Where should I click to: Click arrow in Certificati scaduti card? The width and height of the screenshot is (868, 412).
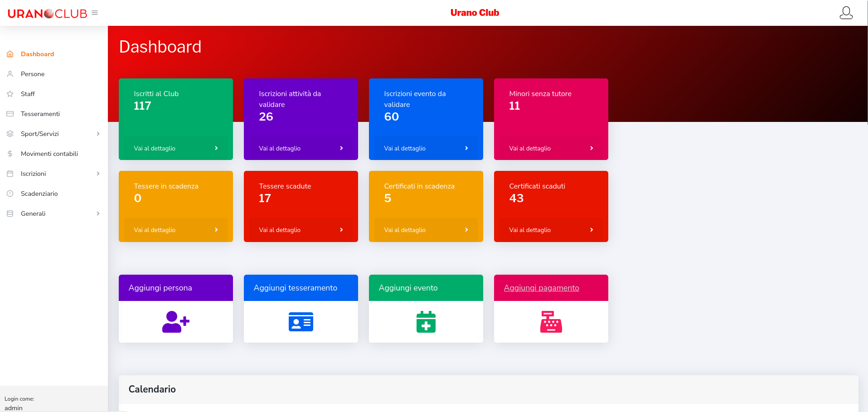click(592, 230)
